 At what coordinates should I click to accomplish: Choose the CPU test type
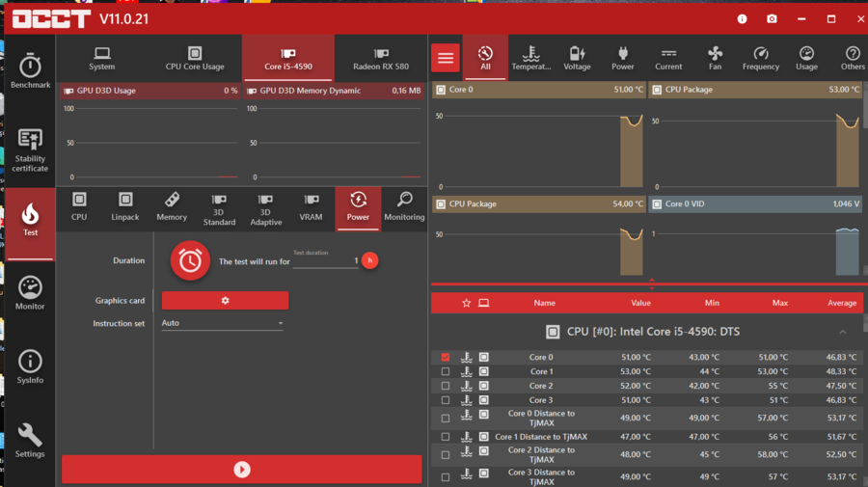(x=79, y=207)
